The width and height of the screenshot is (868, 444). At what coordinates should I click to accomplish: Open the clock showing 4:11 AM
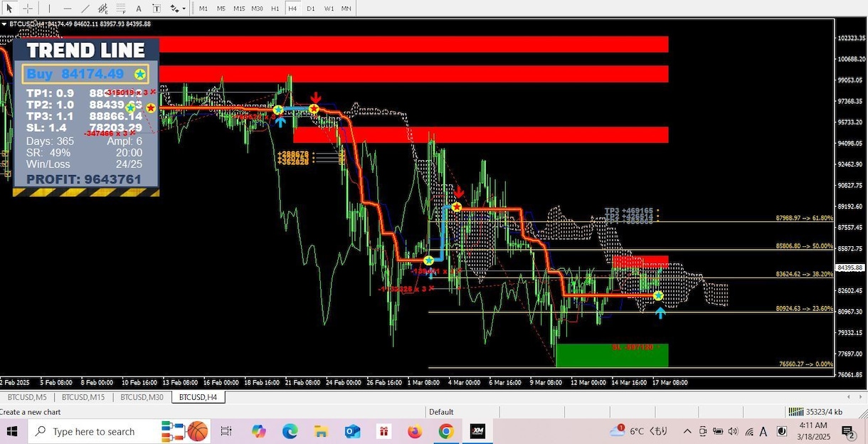coord(813,431)
